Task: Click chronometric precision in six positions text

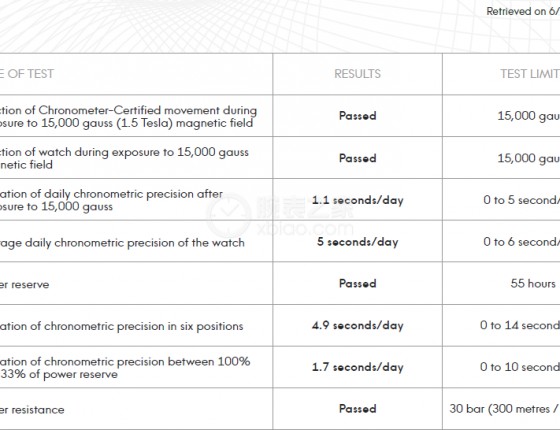Action: 144,326
